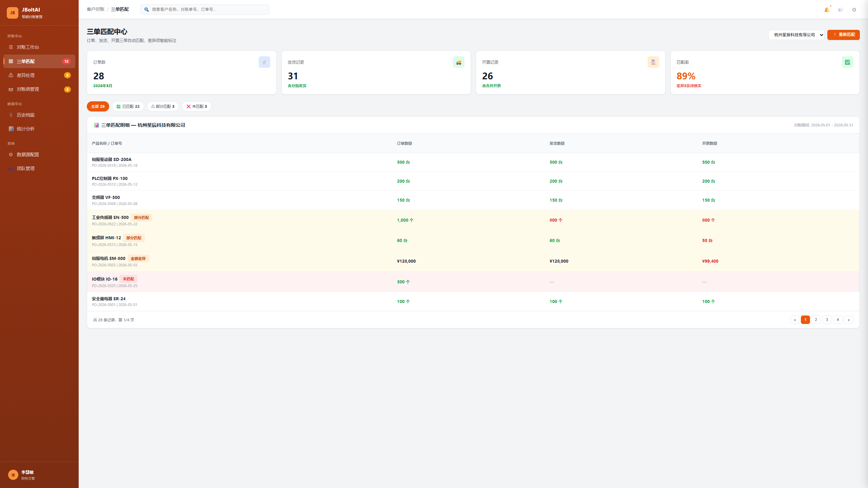Screen dimensions: 868x488
Task: Open 团队管理 in the sidebar
Action: pos(39,168)
